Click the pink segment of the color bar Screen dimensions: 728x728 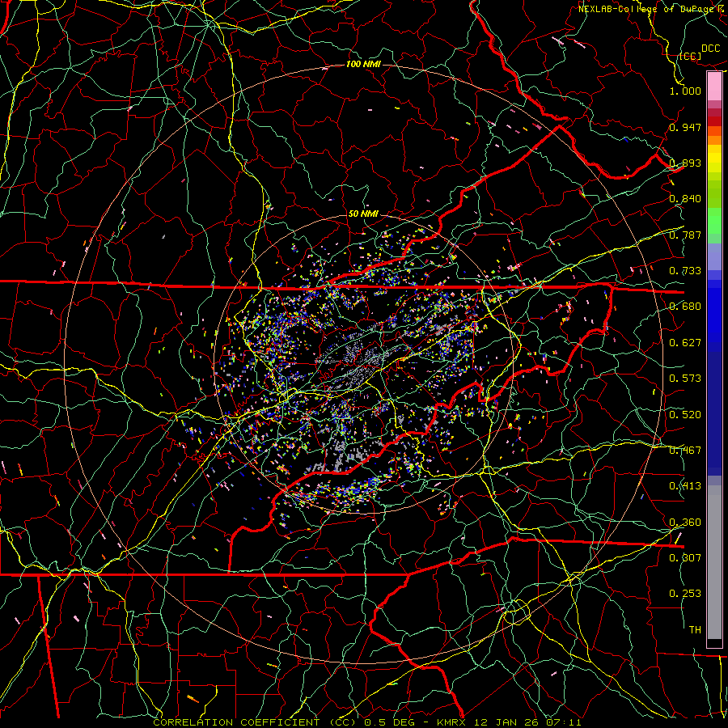click(714, 86)
